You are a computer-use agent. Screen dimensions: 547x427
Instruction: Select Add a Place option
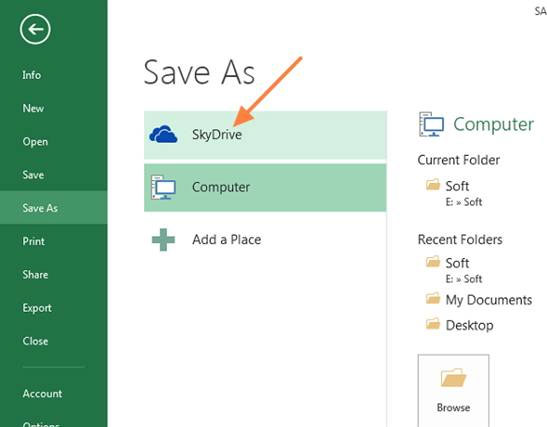pyautogui.click(x=265, y=240)
